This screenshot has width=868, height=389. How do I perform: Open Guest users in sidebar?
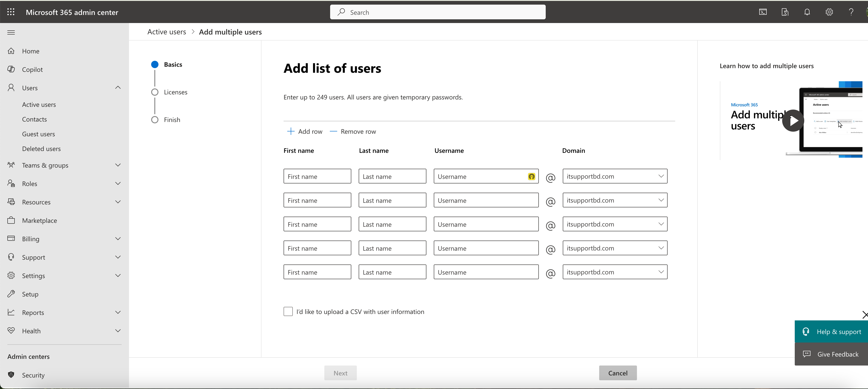tap(38, 134)
